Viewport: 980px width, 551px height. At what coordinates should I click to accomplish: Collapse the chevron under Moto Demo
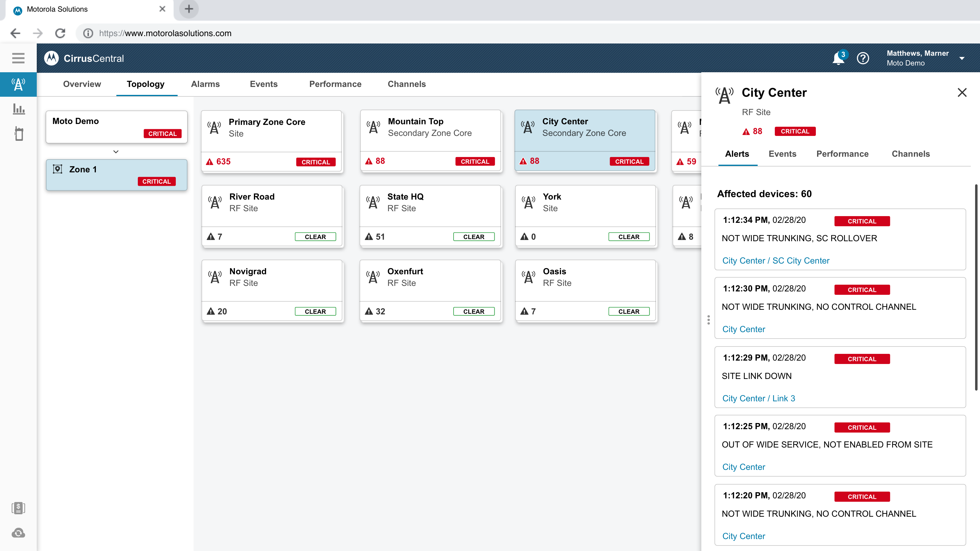click(x=116, y=152)
